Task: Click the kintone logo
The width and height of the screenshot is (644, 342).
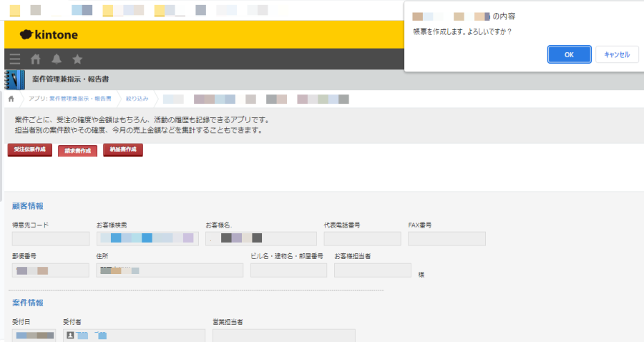Action: tap(49, 35)
